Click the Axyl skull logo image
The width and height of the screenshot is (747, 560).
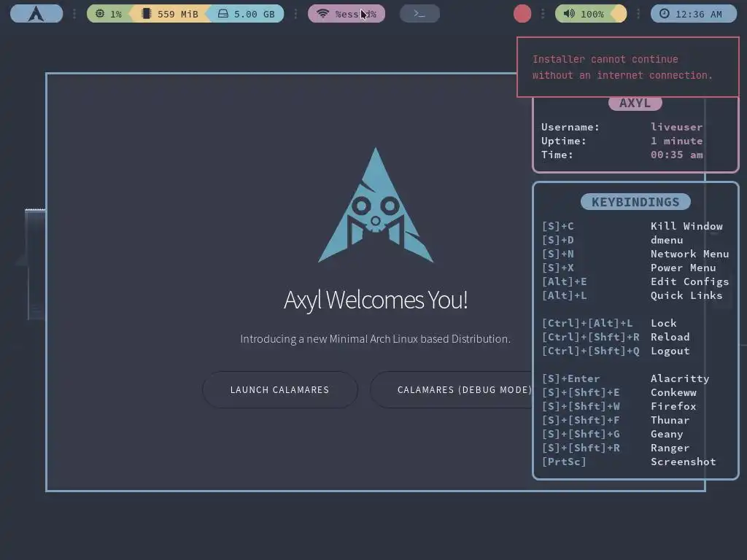click(x=376, y=205)
